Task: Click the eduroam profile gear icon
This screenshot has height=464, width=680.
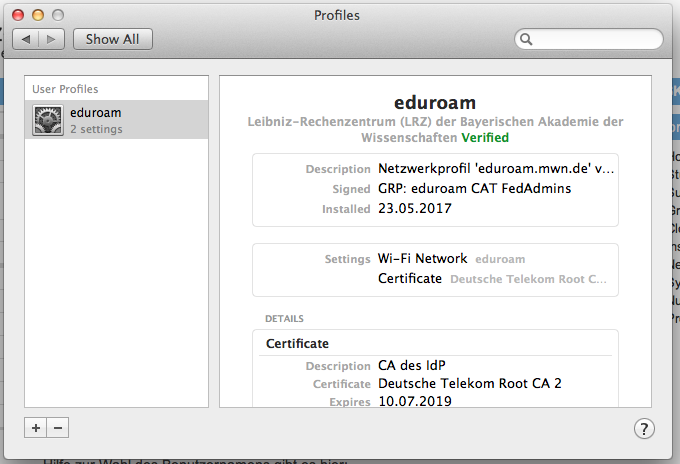Action: [48, 120]
